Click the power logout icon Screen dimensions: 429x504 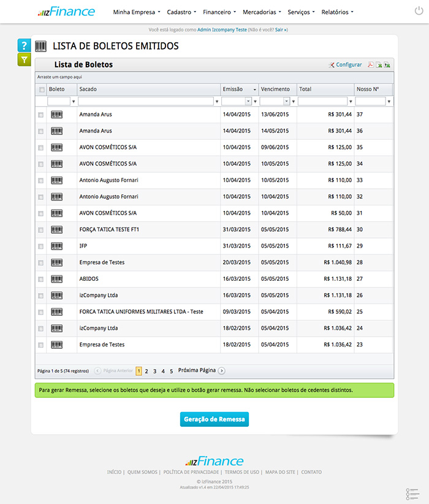point(419,11)
